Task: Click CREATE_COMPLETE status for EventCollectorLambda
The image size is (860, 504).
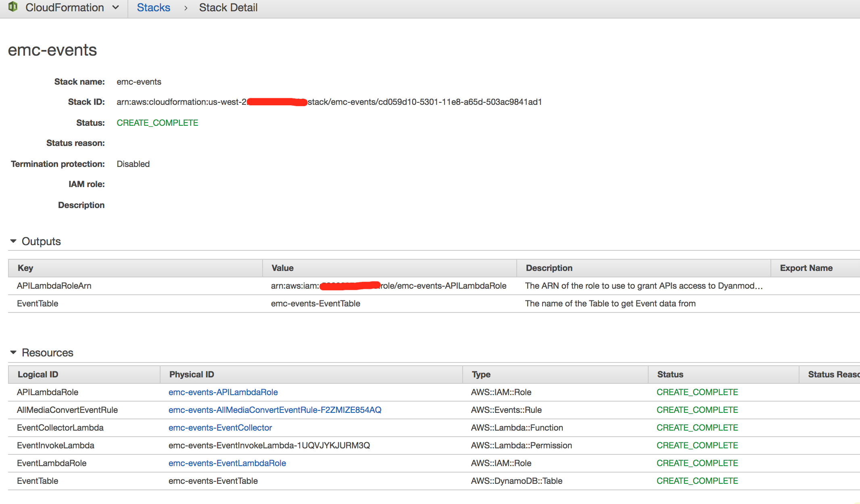Action: (697, 428)
